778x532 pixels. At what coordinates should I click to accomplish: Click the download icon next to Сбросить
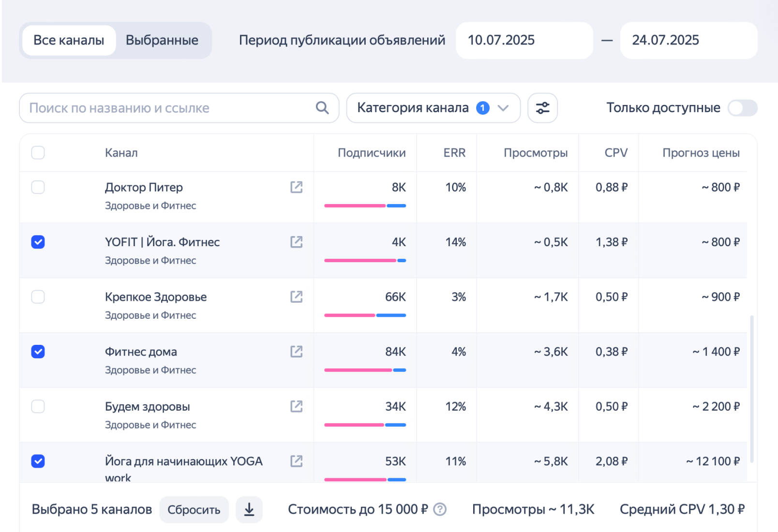249,509
